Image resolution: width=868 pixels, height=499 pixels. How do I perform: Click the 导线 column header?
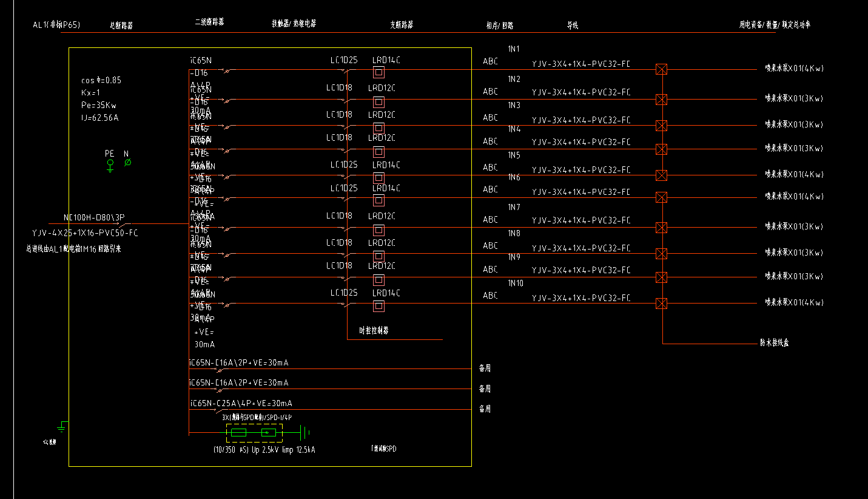point(573,25)
